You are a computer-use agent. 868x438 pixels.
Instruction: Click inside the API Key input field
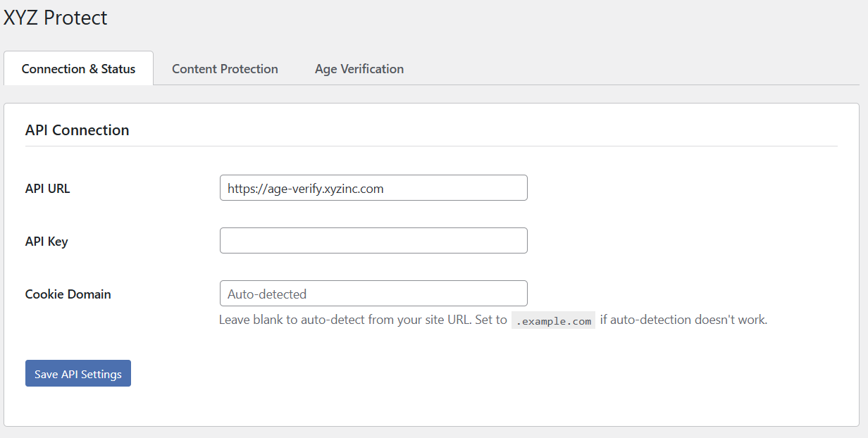point(373,240)
